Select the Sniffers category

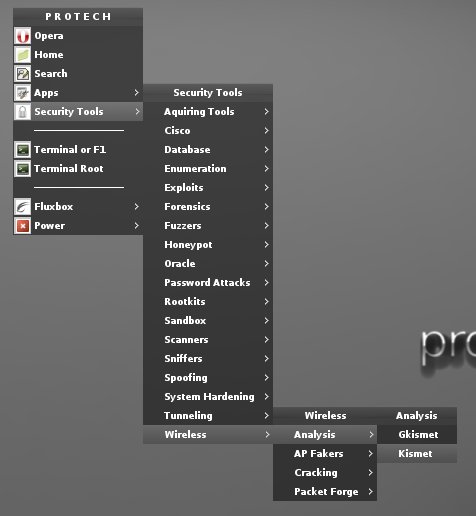[208, 359]
